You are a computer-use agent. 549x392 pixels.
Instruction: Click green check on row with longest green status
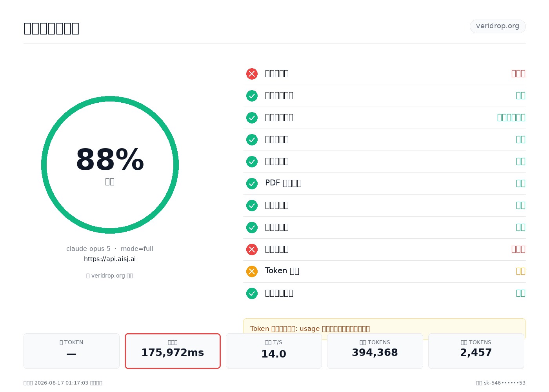(x=252, y=118)
